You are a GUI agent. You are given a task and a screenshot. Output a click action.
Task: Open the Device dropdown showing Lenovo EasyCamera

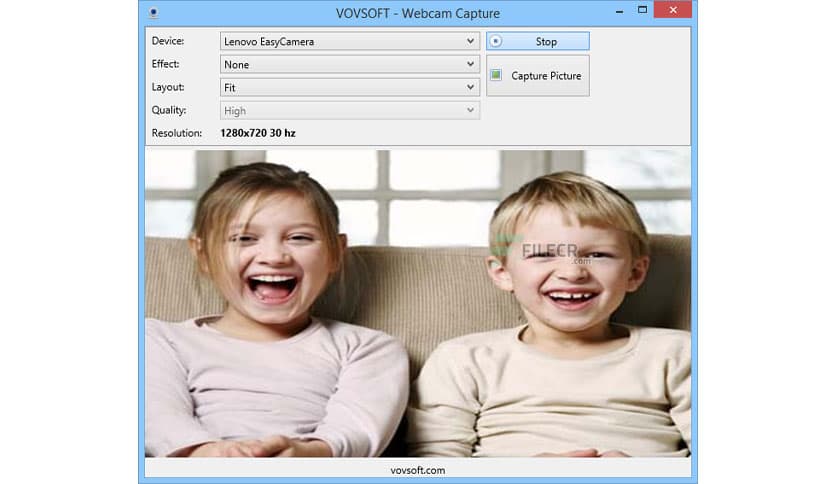(x=350, y=41)
